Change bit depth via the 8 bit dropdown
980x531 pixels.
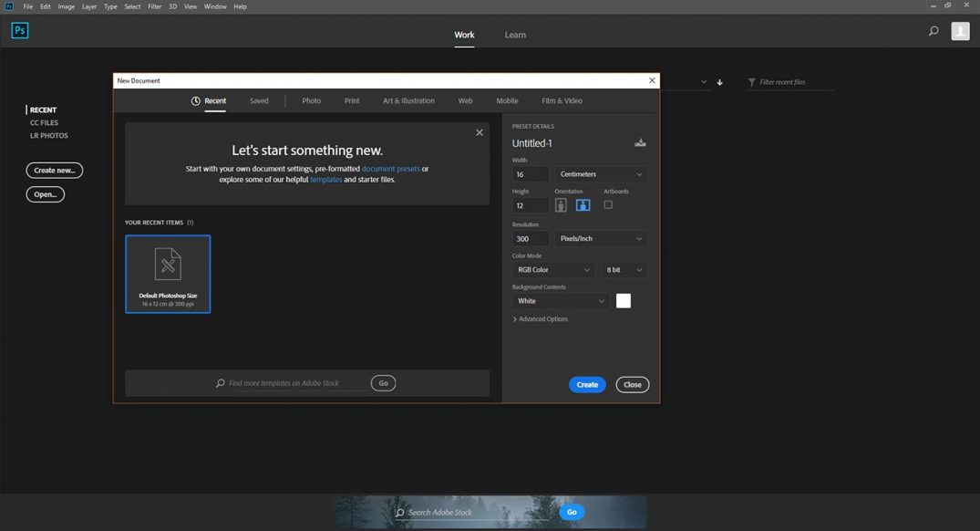pos(624,269)
